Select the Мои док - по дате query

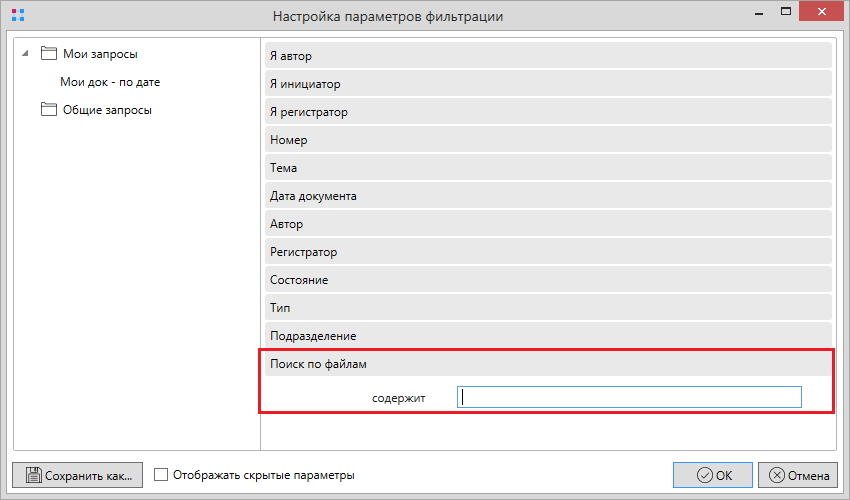pyautogui.click(x=110, y=82)
